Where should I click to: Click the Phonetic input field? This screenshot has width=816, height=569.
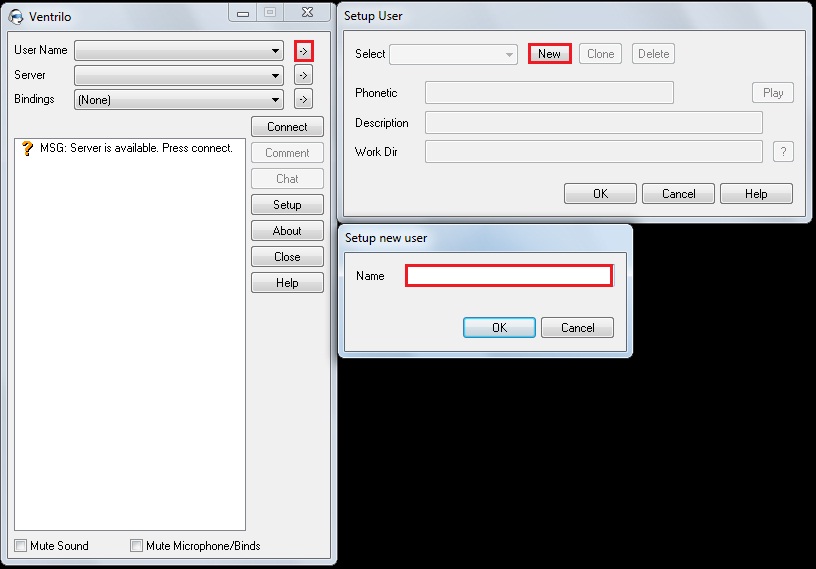click(x=550, y=93)
